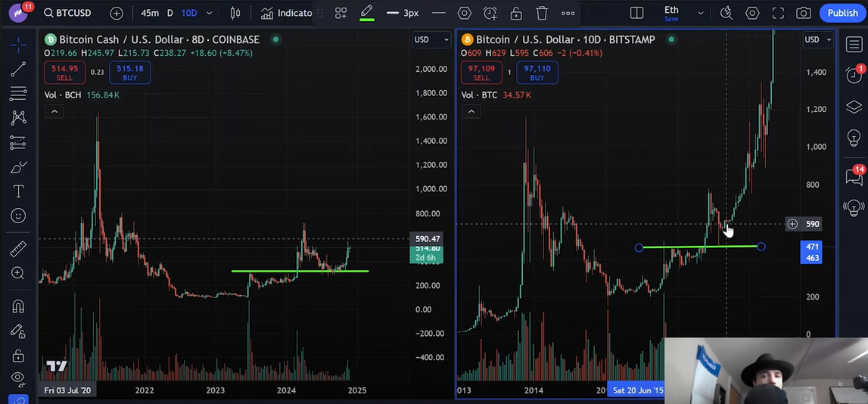The image size is (868, 404).
Task: Collapse the Bitcoin Cash chart legend
Action: coord(54,112)
